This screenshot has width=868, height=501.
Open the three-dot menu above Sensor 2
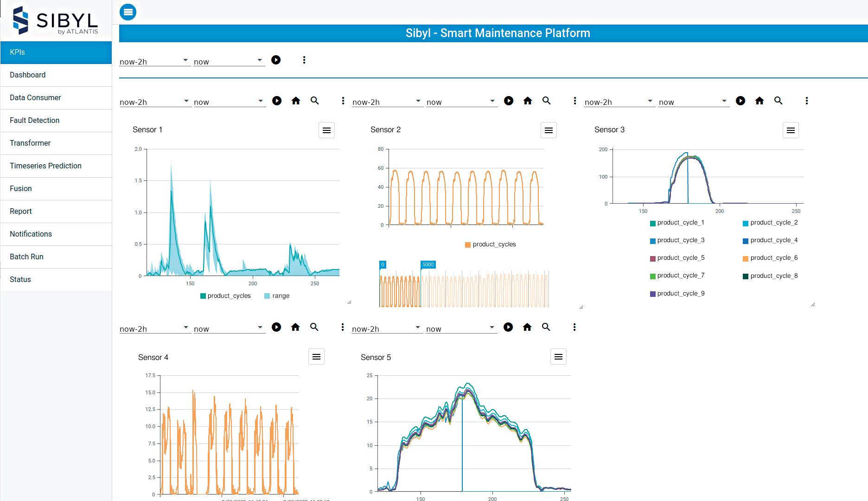point(575,101)
